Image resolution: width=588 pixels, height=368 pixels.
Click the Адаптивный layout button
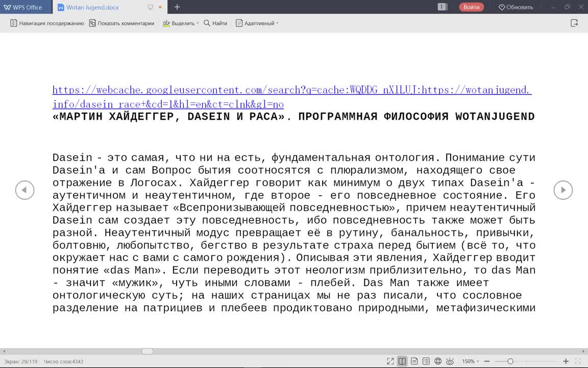coord(255,24)
